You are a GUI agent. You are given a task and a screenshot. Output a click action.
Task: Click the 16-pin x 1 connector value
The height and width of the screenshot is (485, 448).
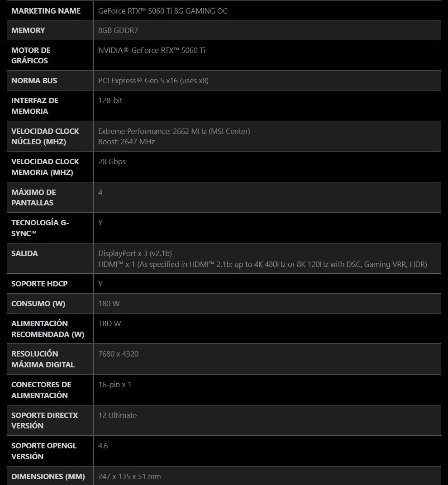tap(114, 385)
